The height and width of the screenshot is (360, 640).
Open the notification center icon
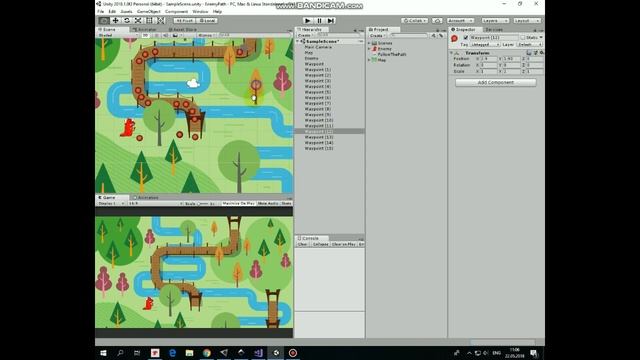point(534,353)
